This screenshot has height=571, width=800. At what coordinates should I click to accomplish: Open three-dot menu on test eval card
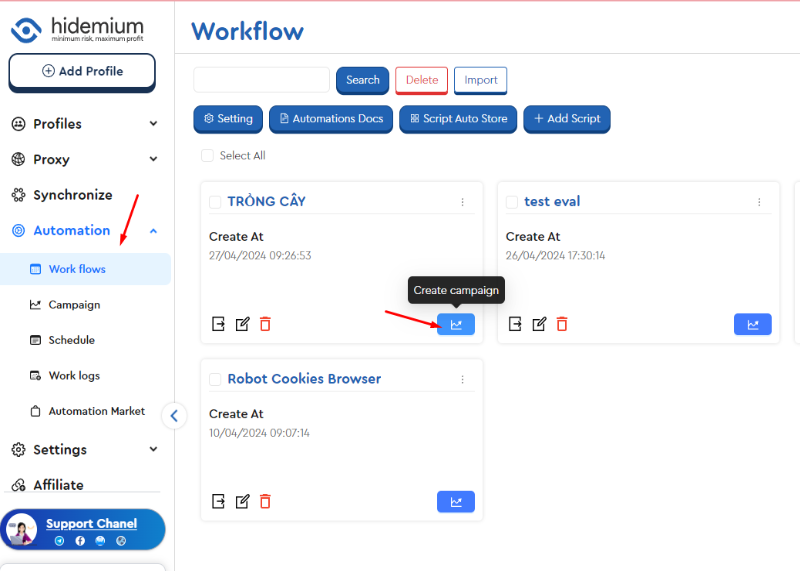coord(759,202)
